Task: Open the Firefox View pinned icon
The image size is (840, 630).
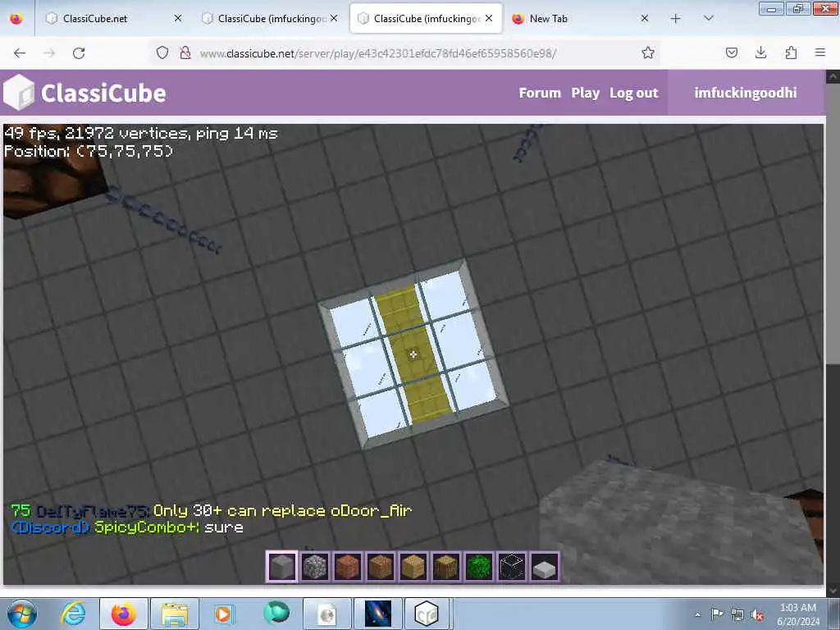Action: tap(16, 19)
